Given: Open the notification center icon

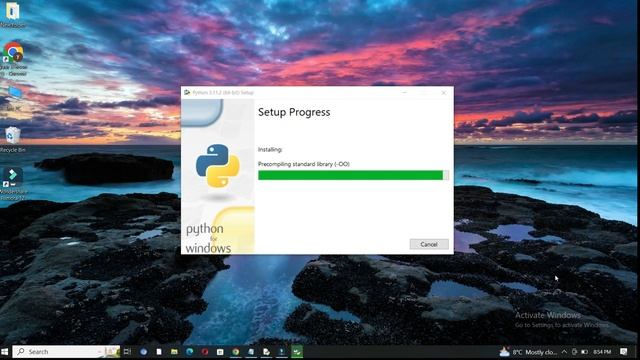Looking at the screenshot, I should [624, 351].
